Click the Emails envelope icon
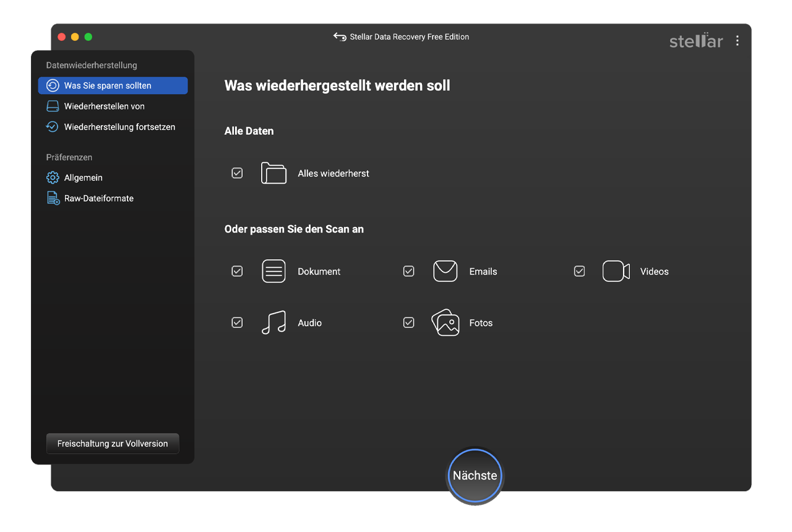The image size is (792, 532). click(x=445, y=271)
